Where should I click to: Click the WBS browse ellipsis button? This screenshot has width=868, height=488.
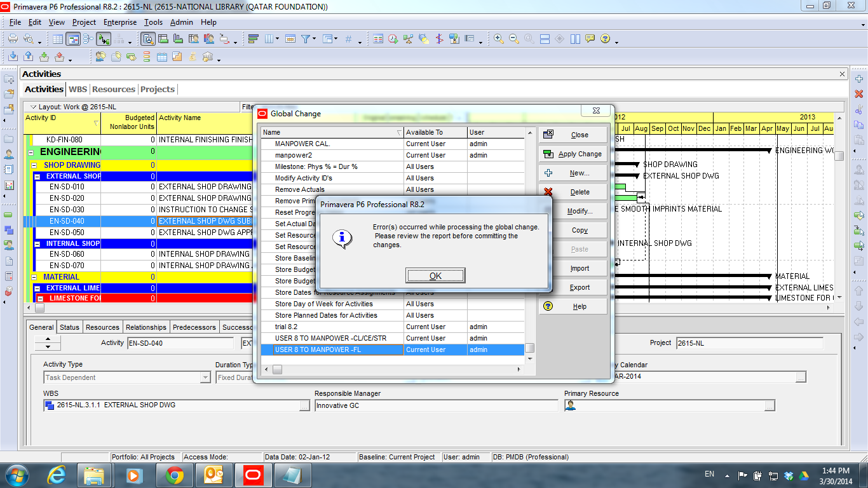click(x=304, y=405)
